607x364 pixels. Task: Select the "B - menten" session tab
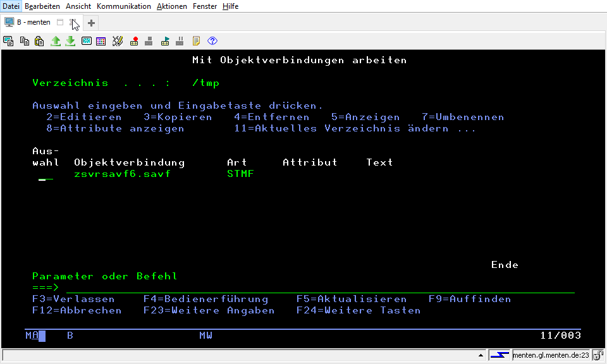tap(33, 23)
